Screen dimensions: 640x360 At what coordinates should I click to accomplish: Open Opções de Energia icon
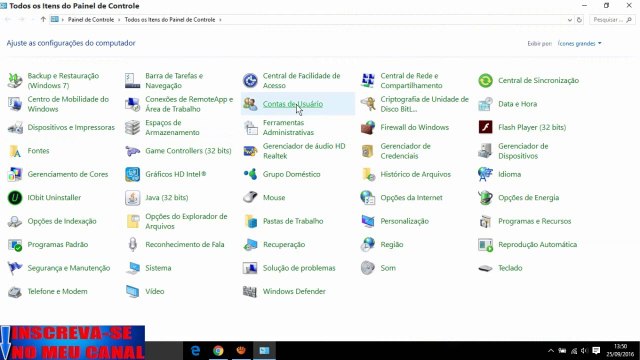[x=485, y=198]
